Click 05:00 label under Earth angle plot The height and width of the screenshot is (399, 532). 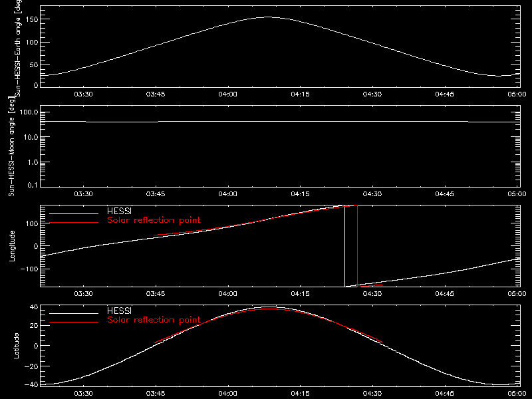point(517,94)
